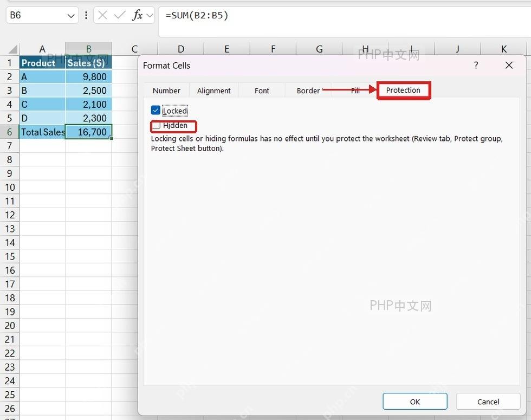The width and height of the screenshot is (531, 420).
Task: Select the cell showing 2,100
Action: point(88,104)
